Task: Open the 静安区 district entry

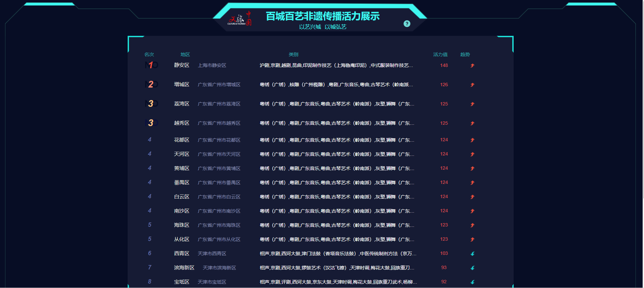Action: coord(181,65)
